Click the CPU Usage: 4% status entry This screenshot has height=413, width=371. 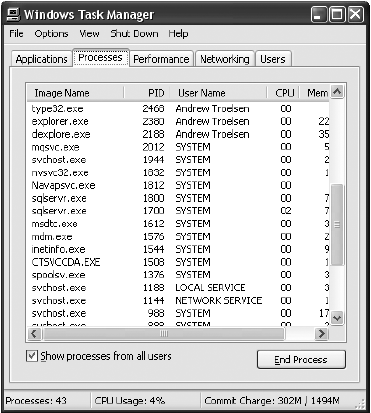pos(130,400)
